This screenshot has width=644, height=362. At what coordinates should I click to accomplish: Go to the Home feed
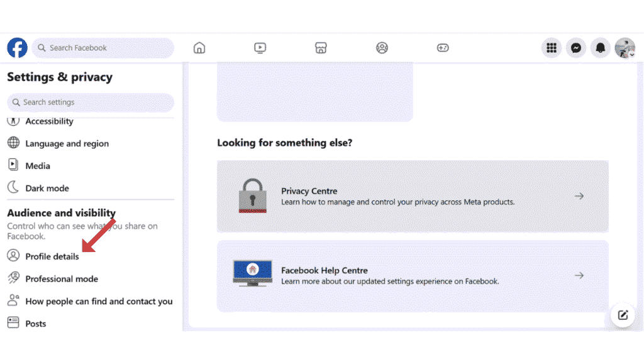click(x=199, y=47)
